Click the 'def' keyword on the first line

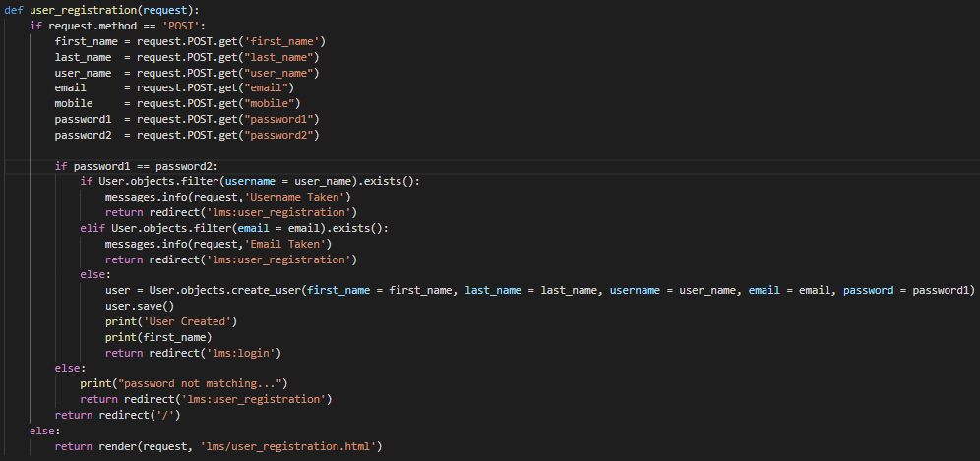coord(14,11)
